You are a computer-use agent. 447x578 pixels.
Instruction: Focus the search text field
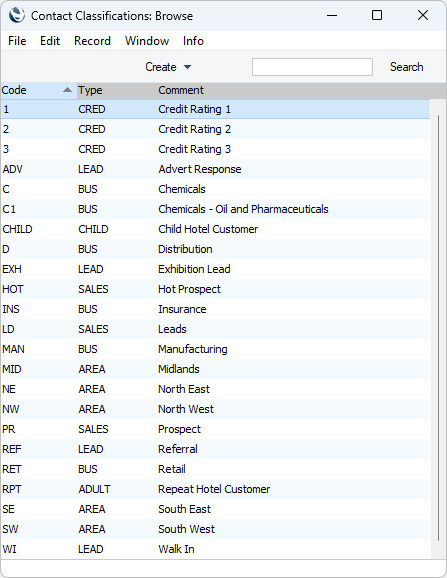click(x=312, y=67)
